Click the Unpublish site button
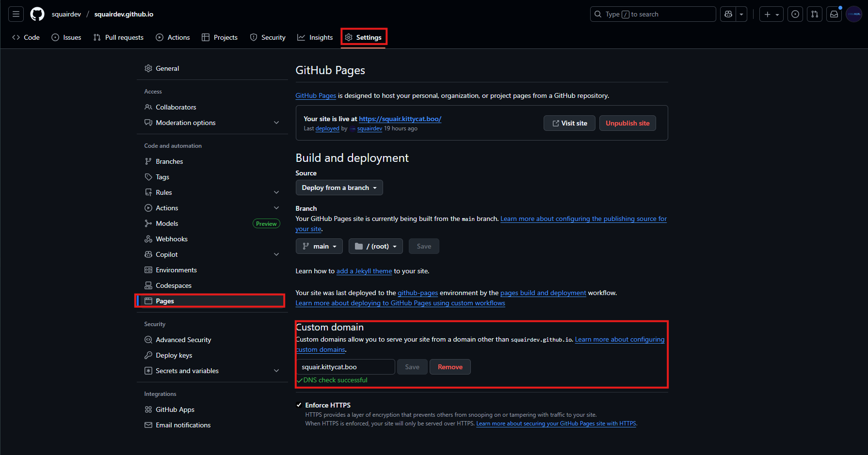 627,123
